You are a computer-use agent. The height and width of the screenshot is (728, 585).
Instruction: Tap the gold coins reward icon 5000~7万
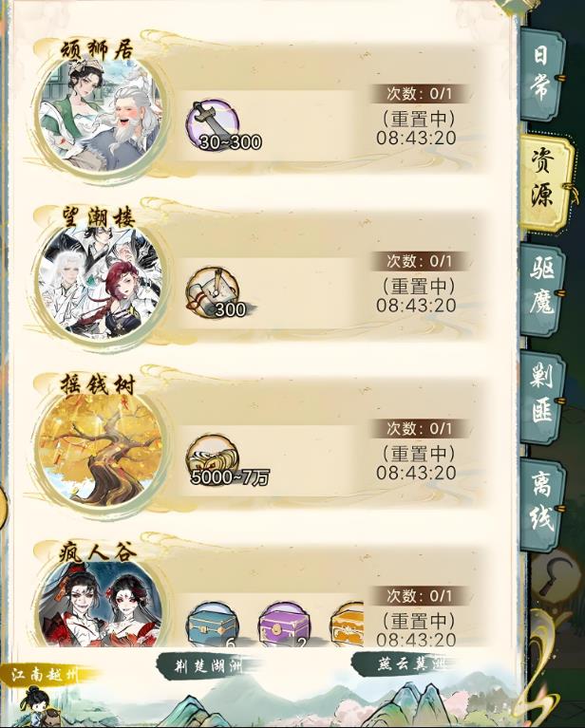click(213, 458)
